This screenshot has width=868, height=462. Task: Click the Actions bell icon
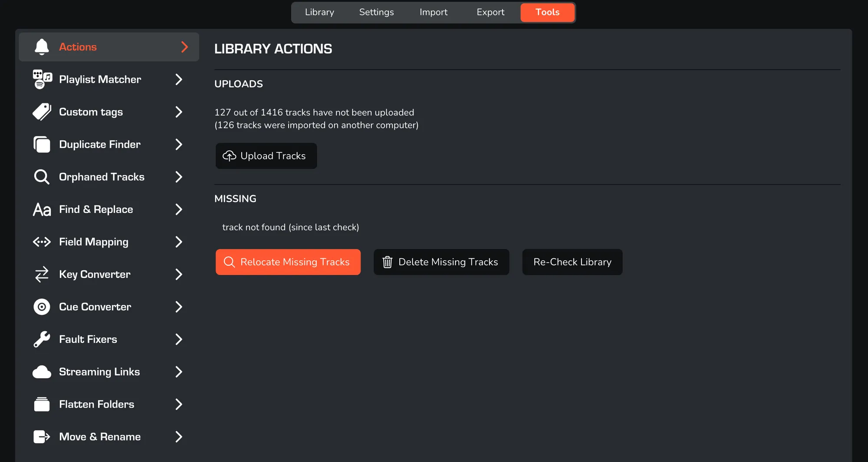[x=42, y=47]
